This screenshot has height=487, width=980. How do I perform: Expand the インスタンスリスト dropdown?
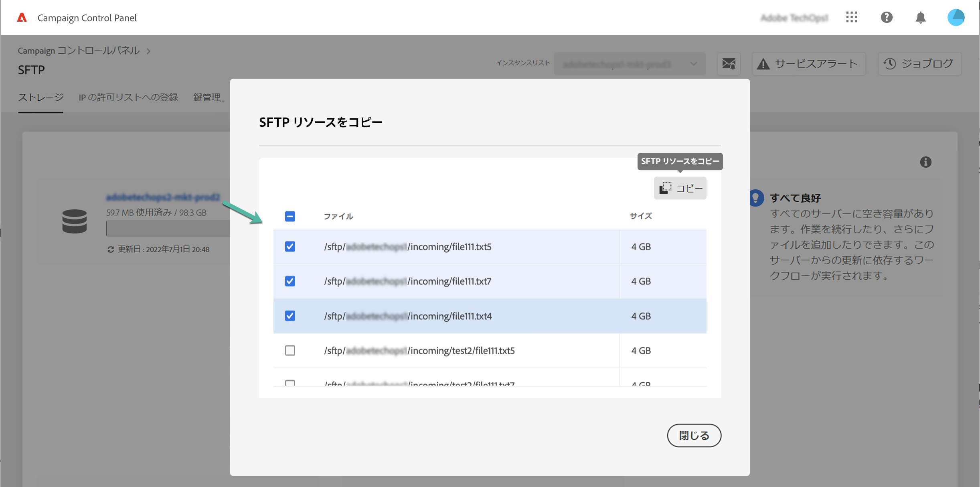[x=630, y=64]
